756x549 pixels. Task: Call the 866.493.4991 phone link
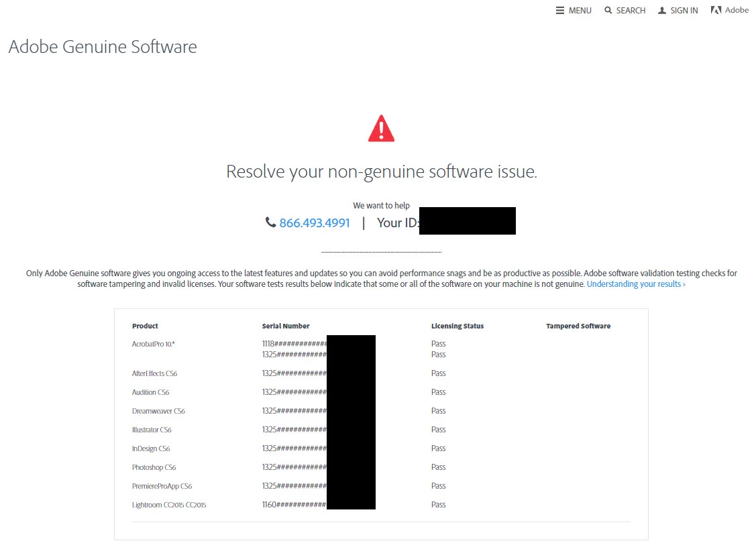point(315,223)
